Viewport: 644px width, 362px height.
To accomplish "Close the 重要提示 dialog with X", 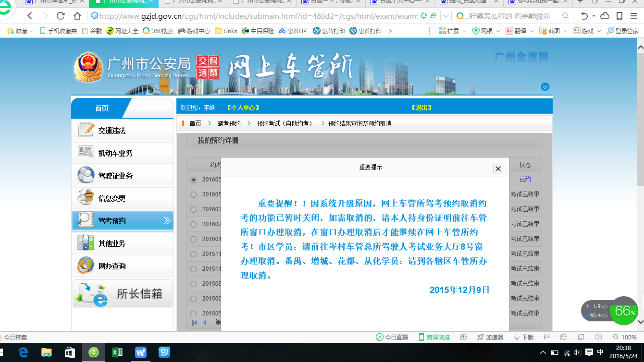I will (x=498, y=169).
